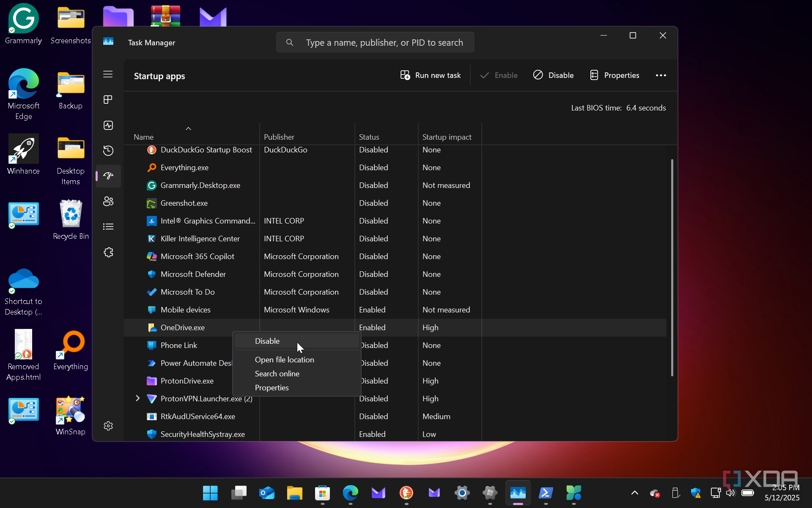Image resolution: width=812 pixels, height=508 pixels.
Task: Open the Details page icon
Action: click(108, 227)
